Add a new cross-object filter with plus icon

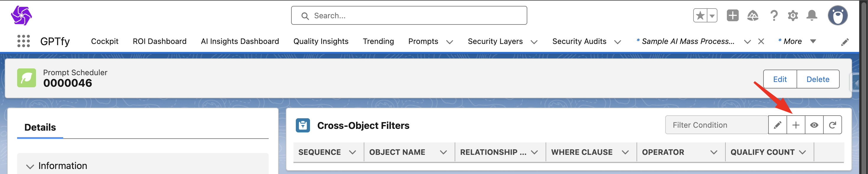coord(796,125)
